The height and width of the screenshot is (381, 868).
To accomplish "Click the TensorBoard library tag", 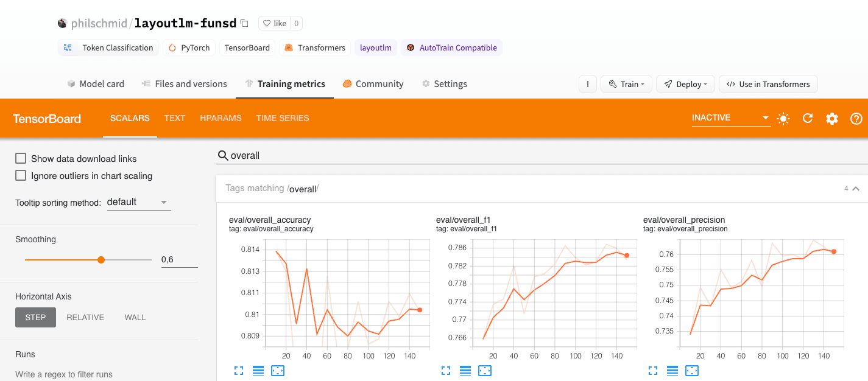I will [247, 47].
